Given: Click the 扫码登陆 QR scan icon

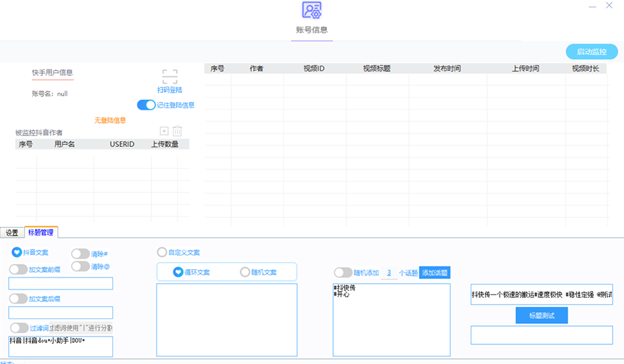Looking at the screenshot, I should point(170,77).
